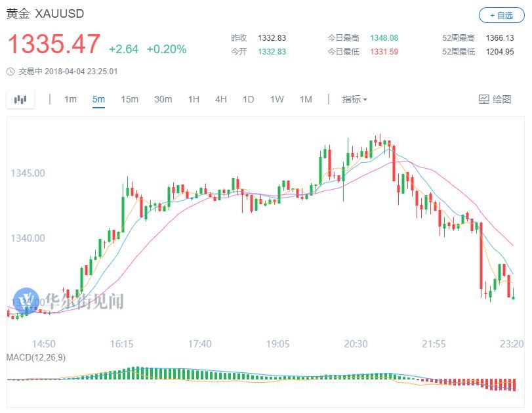The width and height of the screenshot is (532, 413).
Task: Select the 1H hourly timeframe
Action: point(193,99)
